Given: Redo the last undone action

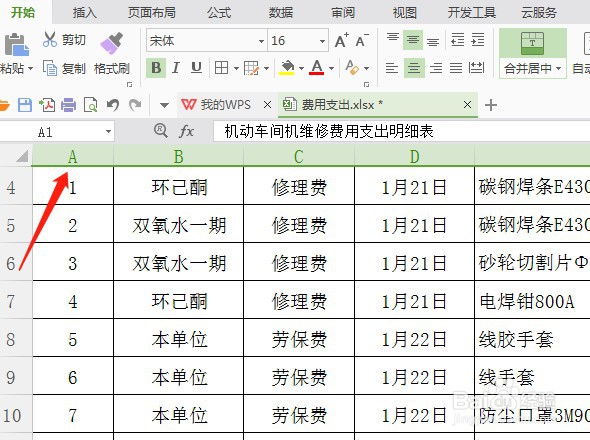Looking at the screenshot, I should coord(135,105).
